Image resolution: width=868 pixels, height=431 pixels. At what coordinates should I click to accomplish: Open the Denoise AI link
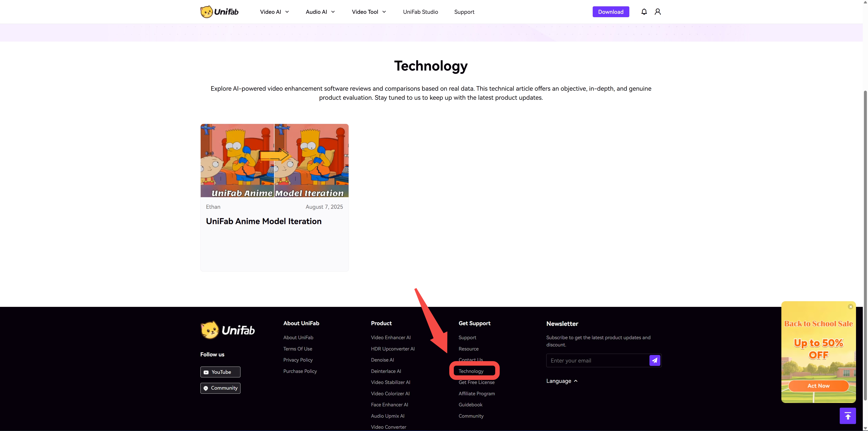coord(382,360)
